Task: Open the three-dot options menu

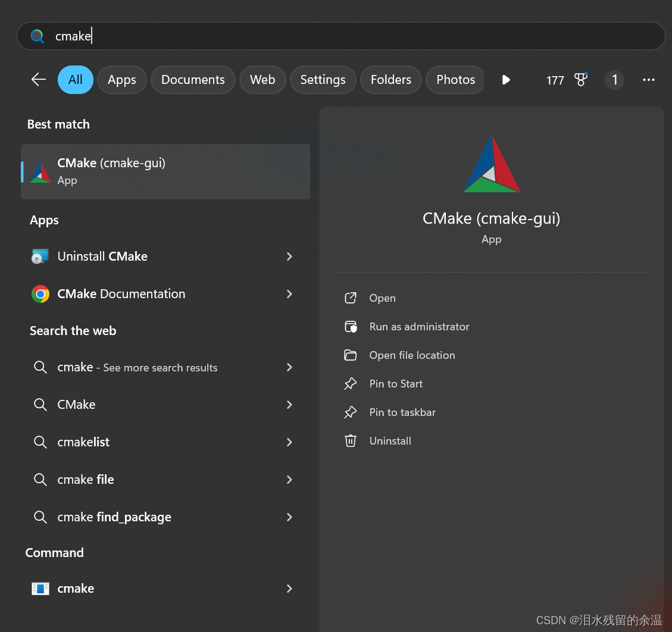Action: (x=648, y=80)
